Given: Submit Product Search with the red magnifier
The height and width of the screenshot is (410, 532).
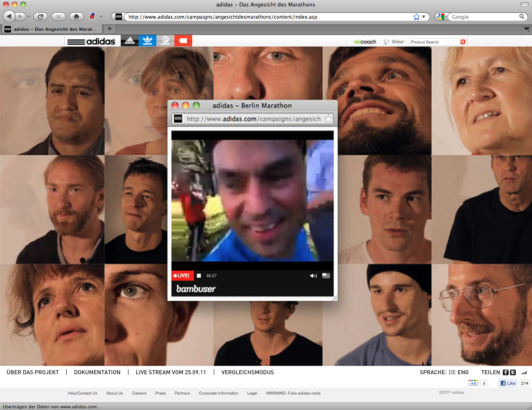Looking at the screenshot, I should [463, 42].
